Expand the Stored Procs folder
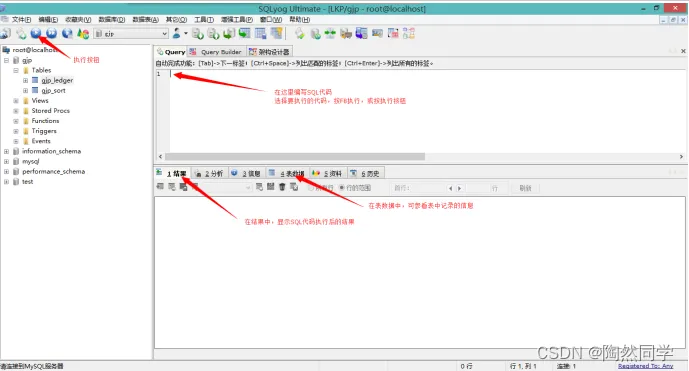 (x=16, y=111)
